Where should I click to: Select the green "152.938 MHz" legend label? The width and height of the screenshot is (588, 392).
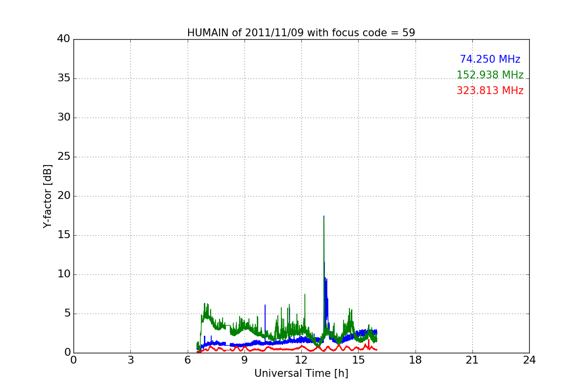click(490, 75)
